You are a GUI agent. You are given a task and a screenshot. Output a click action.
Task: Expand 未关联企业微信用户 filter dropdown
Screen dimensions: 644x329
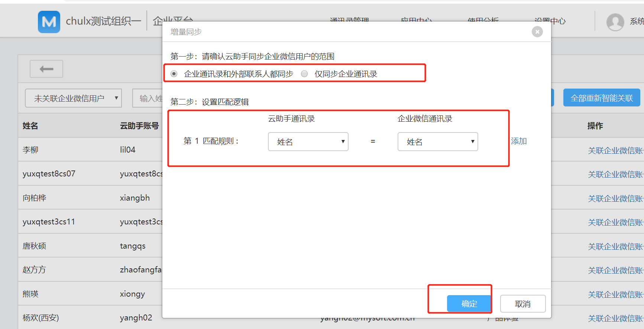pos(73,98)
